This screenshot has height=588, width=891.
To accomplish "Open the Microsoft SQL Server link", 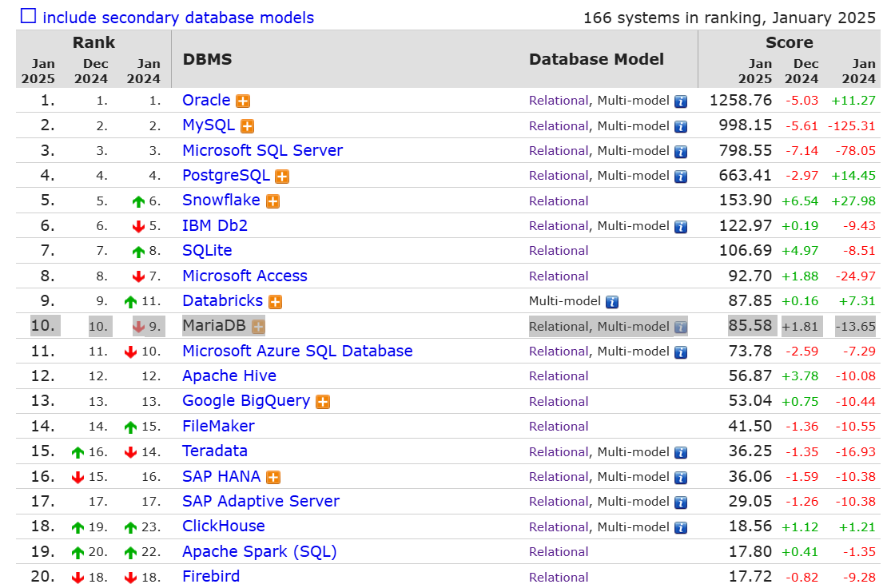I will coord(263,150).
